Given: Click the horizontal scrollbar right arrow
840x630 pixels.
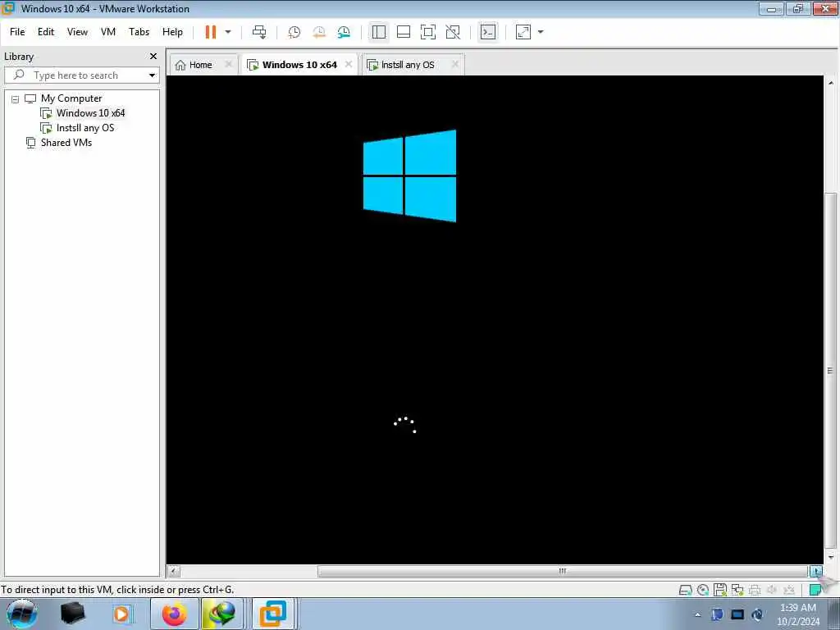Looking at the screenshot, I should (x=816, y=571).
